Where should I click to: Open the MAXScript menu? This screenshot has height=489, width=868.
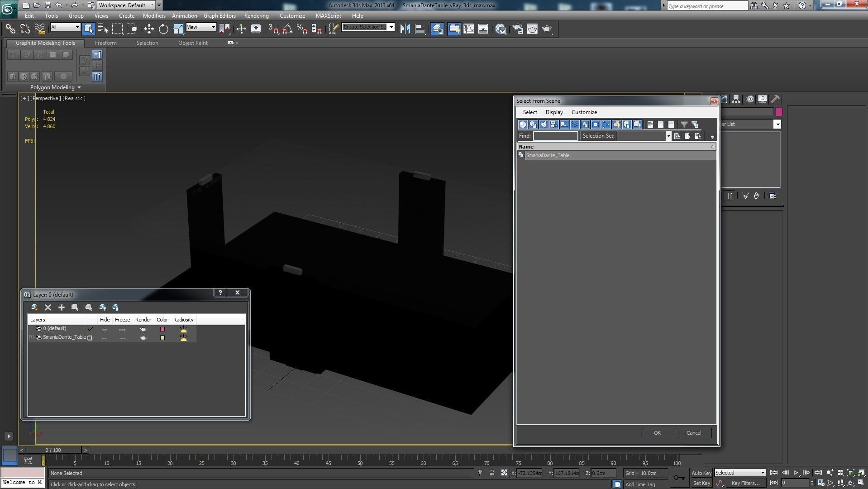329,15
